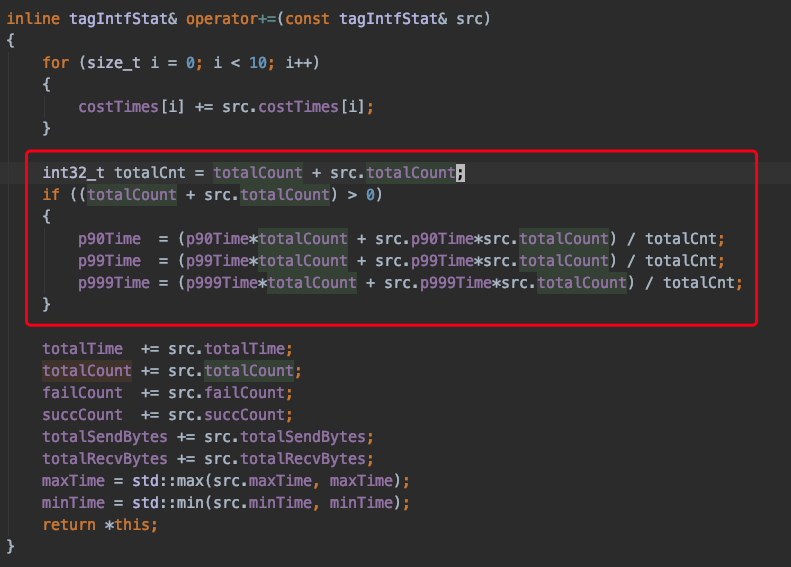Place the cursor on the p999Time assignment target
This screenshot has width=791, height=567.
(115, 282)
